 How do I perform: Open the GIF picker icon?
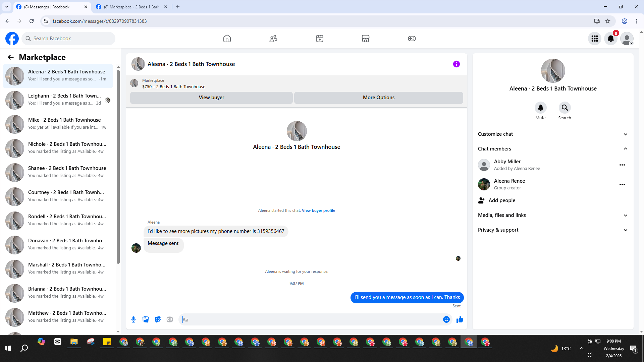click(x=170, y=319)
